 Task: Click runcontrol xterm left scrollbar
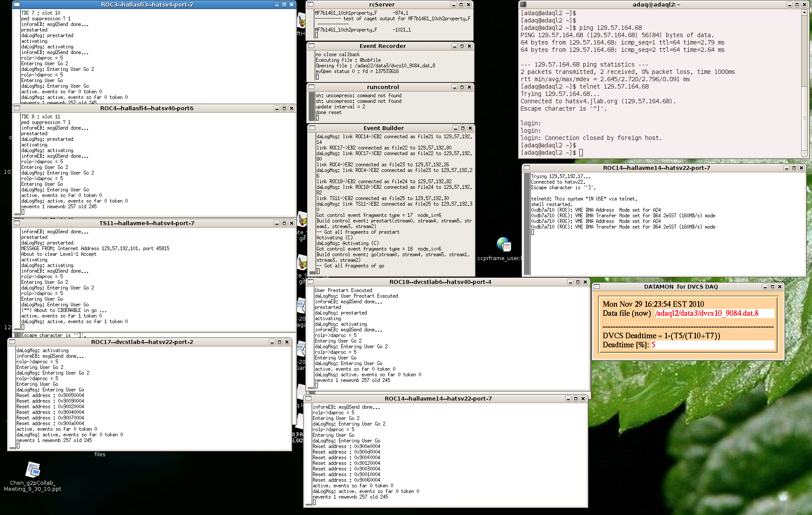click(311, 107)
